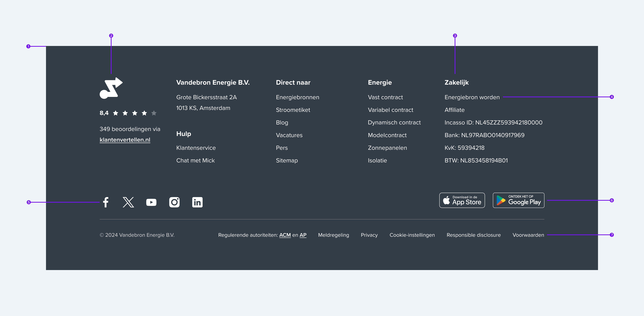Open the YouTube channel icon
644x316 pixels.
[151, 202]
